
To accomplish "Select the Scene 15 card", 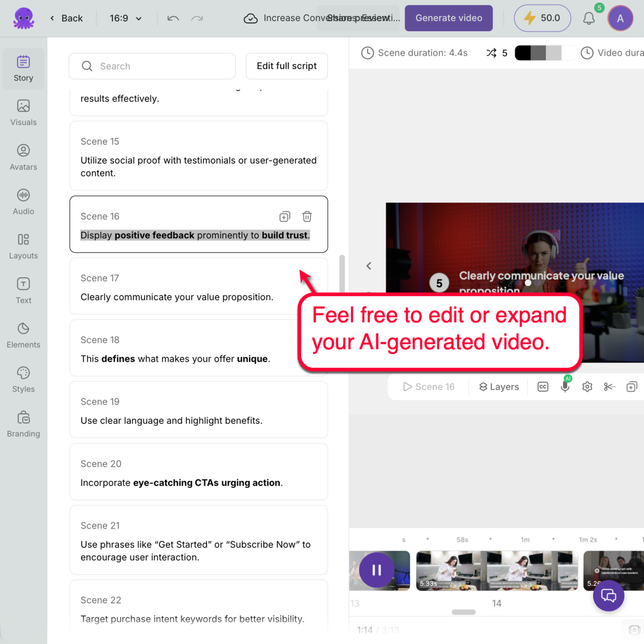I will [199, 156].
